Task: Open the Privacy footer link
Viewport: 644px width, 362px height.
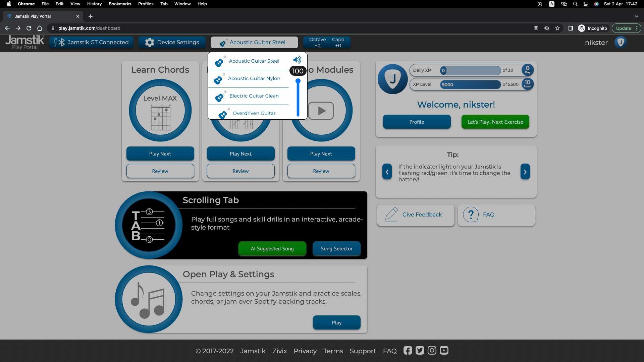Action: coord(305,351)
